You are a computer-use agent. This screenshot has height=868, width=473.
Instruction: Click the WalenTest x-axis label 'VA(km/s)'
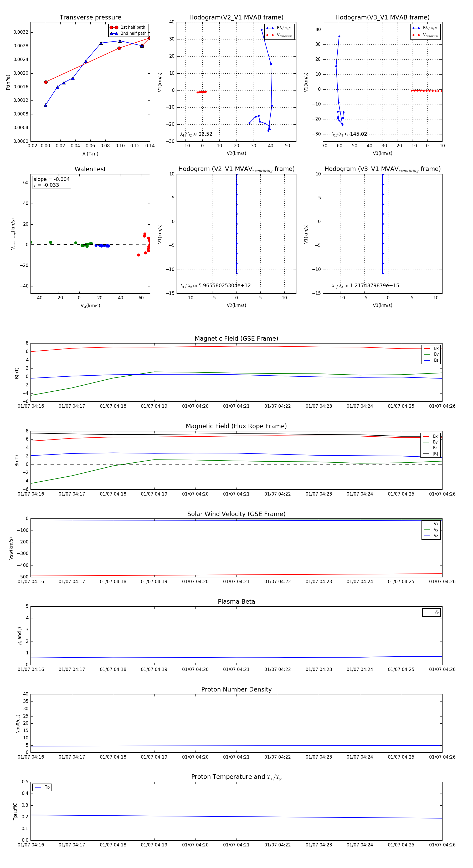(x=90, y=306)
